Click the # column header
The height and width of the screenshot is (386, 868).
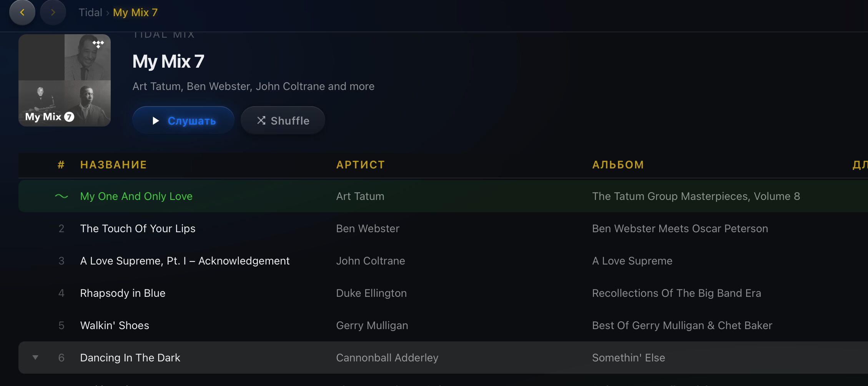point(61,165)
